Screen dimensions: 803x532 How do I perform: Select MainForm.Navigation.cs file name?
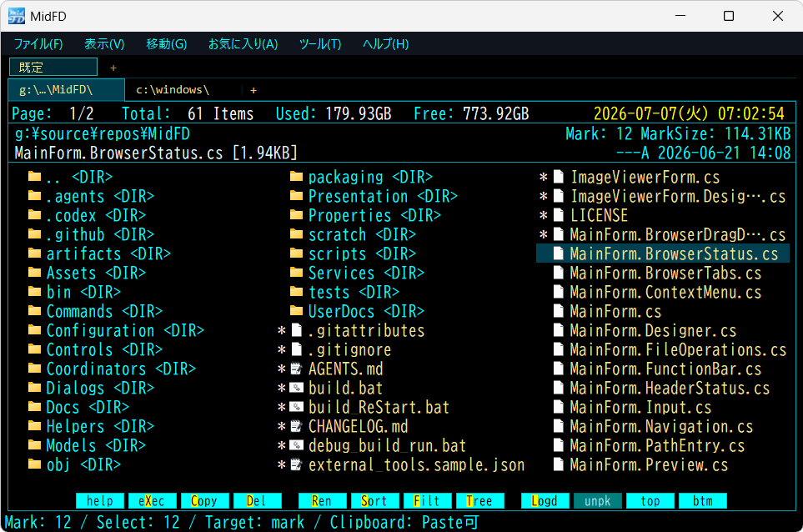pos(661,427)
